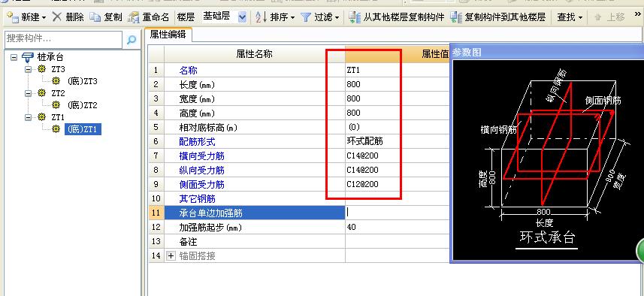Click the 属性值 column header
The height and width of the screenshot is (296, 644).
398,54
